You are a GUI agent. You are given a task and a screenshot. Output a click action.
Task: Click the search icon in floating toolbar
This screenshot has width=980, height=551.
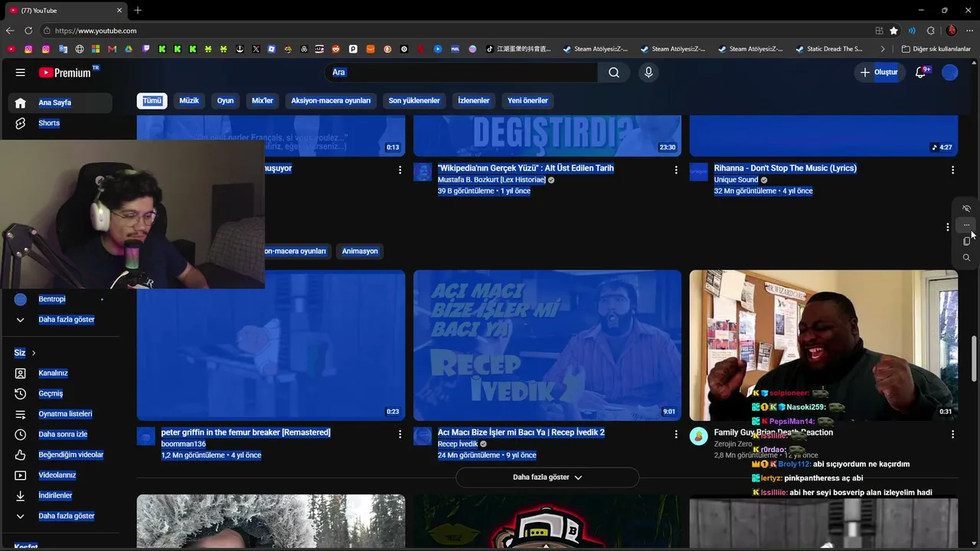[966, 258]
